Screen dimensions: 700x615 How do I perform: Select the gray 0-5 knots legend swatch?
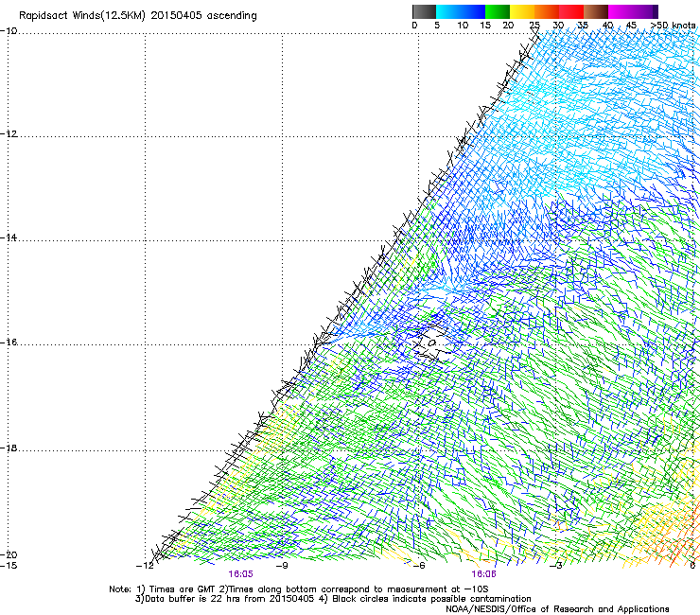click(424, 11)
